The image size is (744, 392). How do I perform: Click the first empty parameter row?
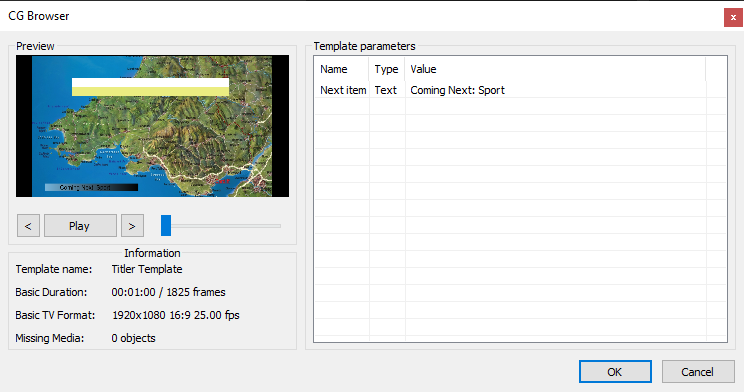(520, 106)
